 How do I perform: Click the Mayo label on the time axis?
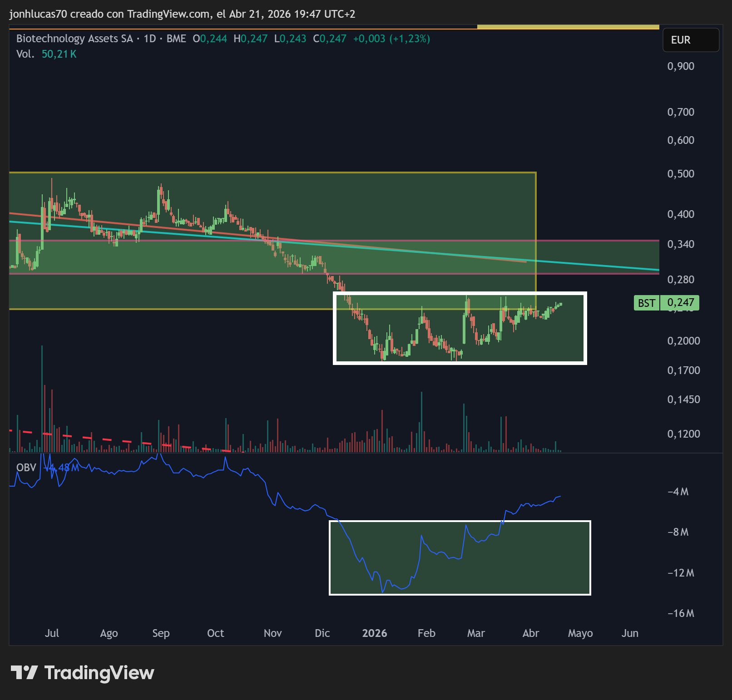click(x=580, y=633)
